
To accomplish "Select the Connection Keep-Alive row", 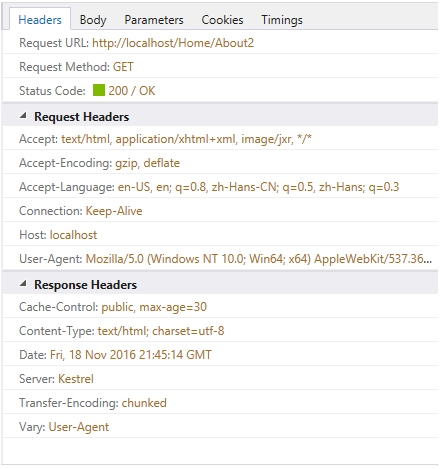I will pos(220,211).
